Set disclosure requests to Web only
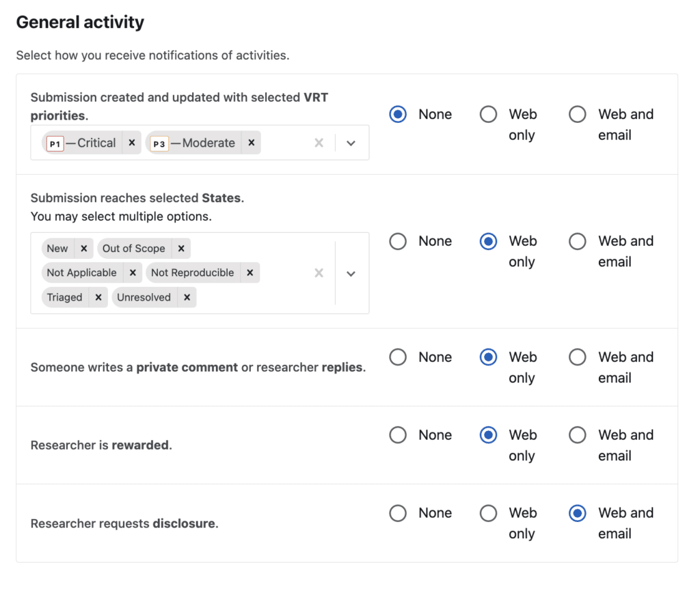Viewport: 700px width, 595px height. (x=488, y=513)
